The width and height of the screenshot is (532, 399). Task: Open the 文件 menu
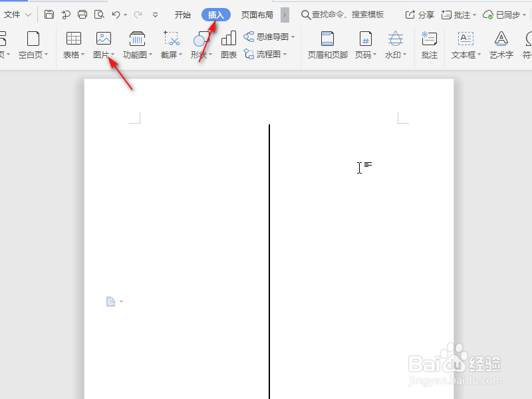(x=13, y=13)
